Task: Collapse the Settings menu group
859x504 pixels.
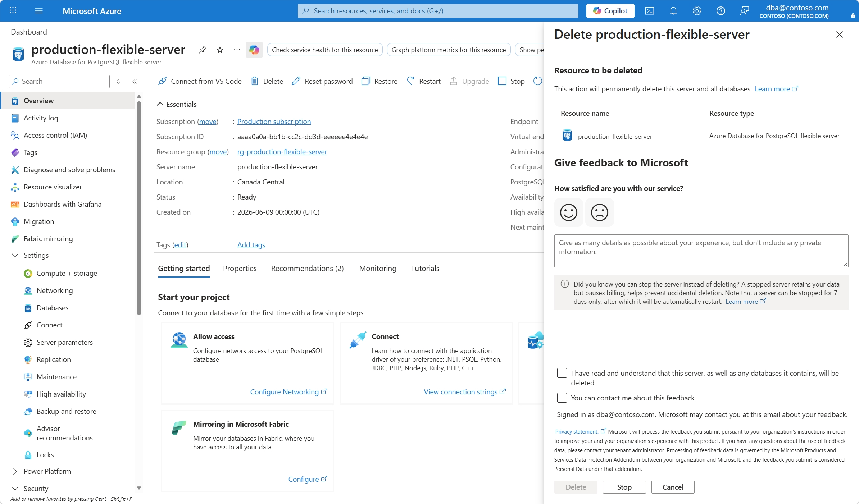Action: point(15,255)
